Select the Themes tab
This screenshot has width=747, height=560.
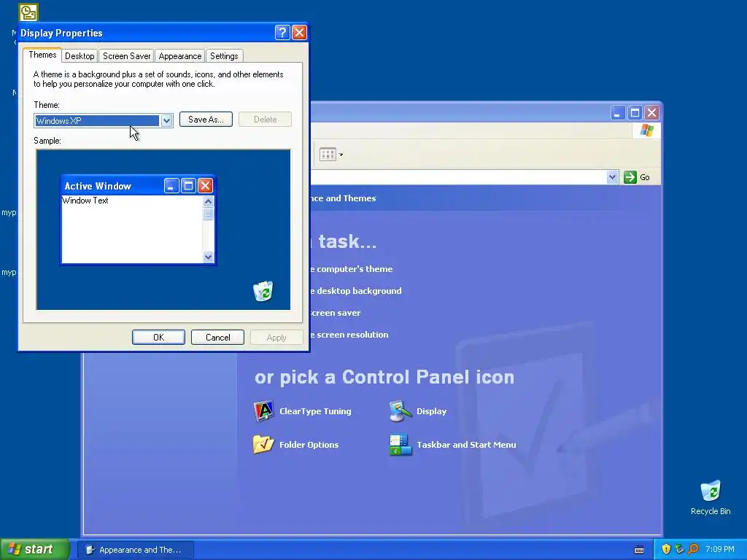point(42,55)
